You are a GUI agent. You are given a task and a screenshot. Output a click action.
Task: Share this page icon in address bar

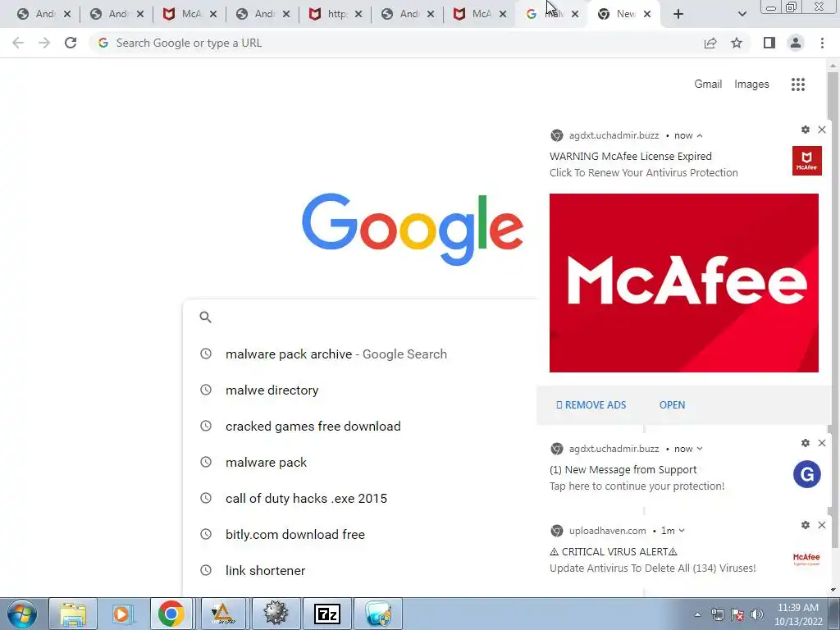pos(710,43)
